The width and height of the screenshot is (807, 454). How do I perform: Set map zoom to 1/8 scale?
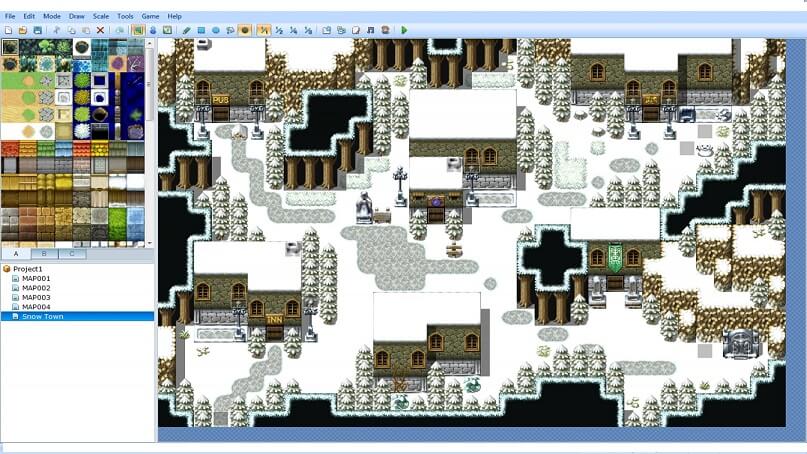point(308,30)
